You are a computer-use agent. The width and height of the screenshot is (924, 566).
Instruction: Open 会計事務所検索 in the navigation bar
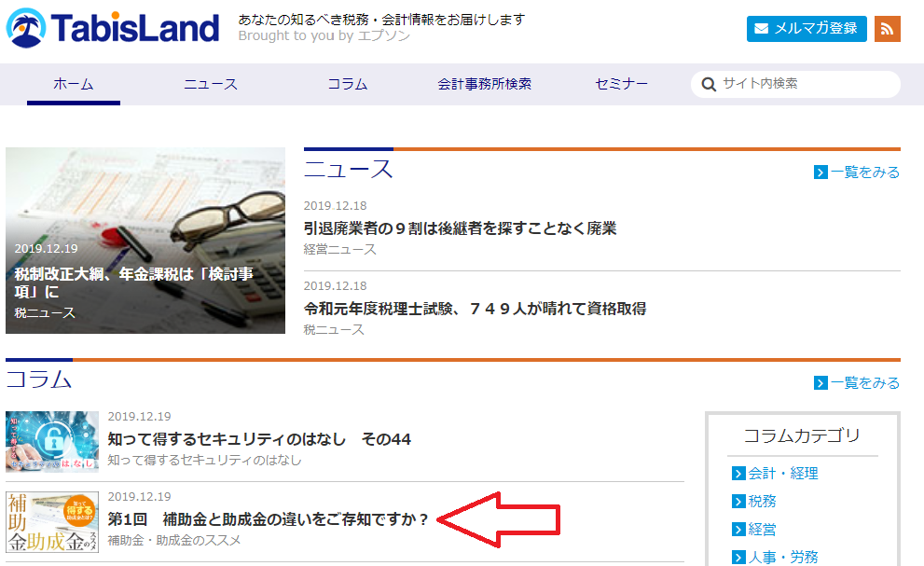click(485, 84)
